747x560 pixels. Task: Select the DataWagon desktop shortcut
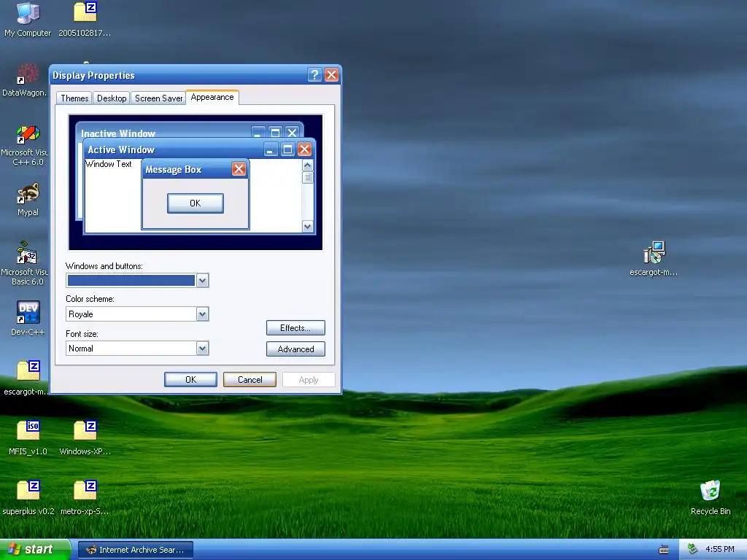point(25,80)
